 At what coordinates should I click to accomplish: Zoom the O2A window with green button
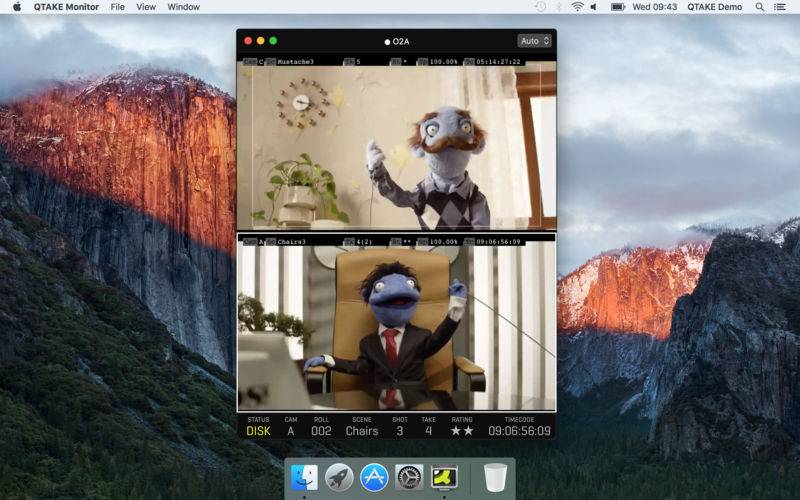(273, 41)
